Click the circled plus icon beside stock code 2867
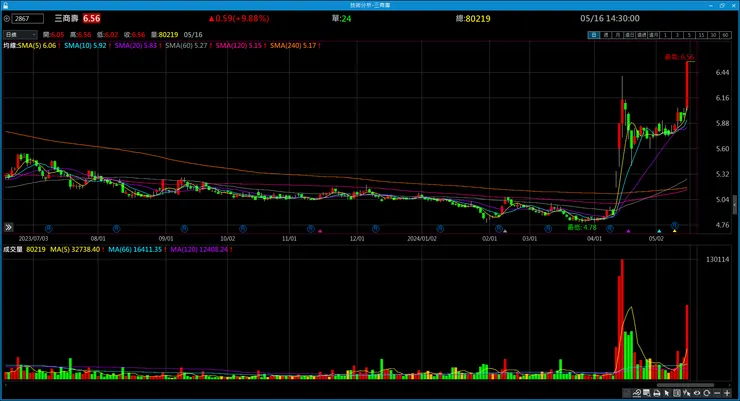The image size is (740, 401). pos(7,18)
